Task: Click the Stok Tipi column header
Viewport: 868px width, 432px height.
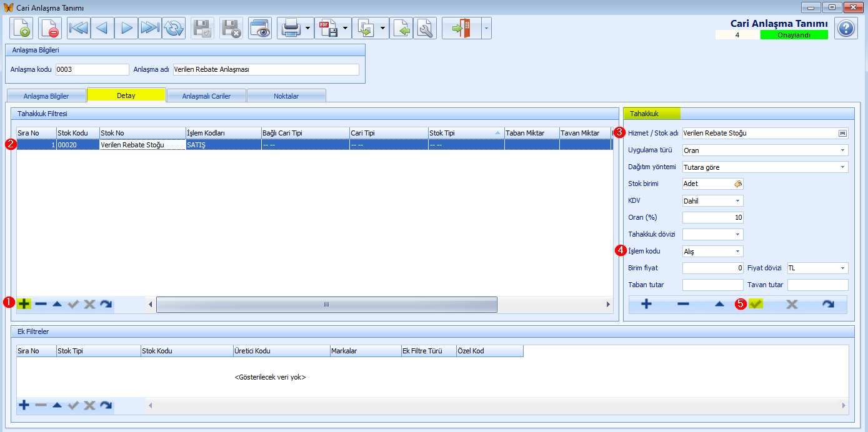Action: pyautogui.click(x=466, y=133)
